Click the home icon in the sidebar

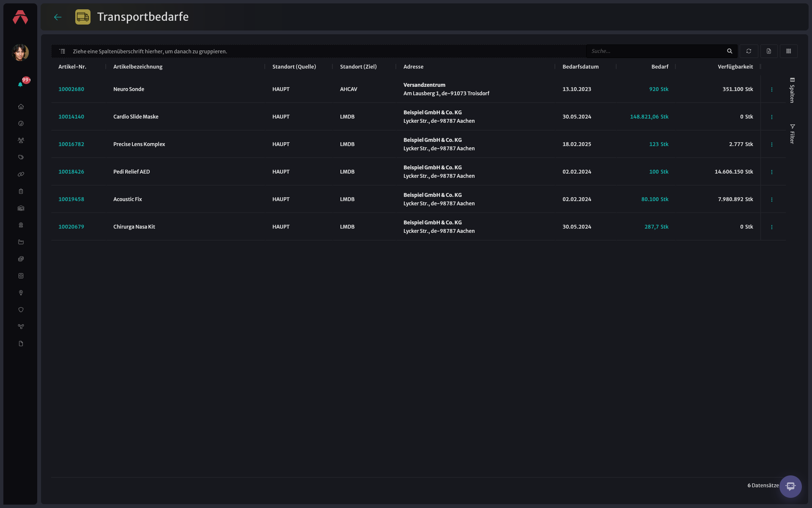[21, 107]
